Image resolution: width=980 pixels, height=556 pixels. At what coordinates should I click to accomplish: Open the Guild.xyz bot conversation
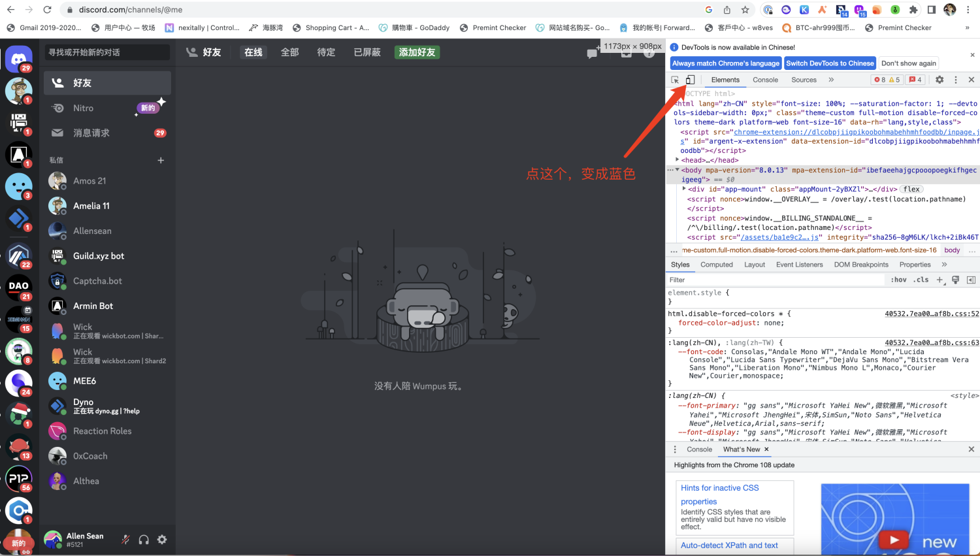tap(107, 256)
